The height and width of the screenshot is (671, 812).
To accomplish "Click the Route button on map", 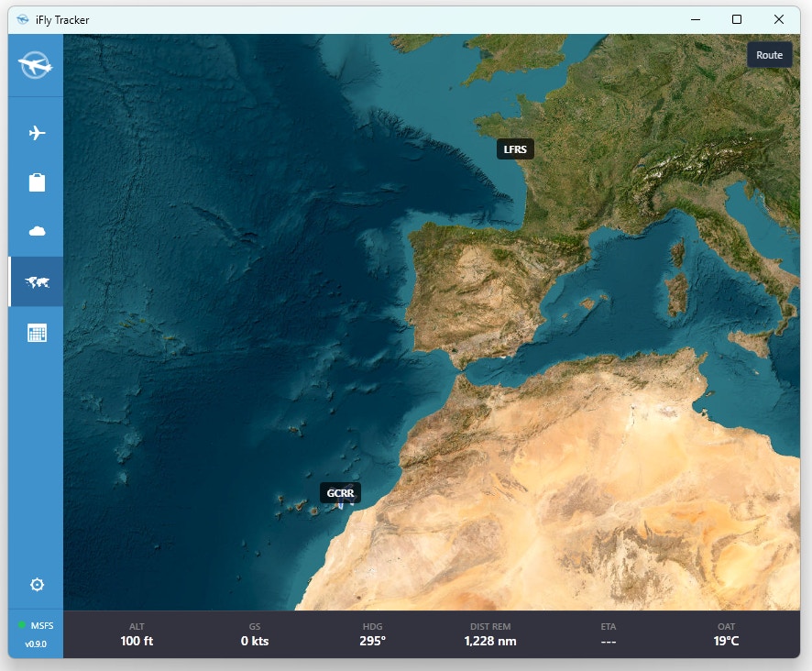I will pos(769,55).
